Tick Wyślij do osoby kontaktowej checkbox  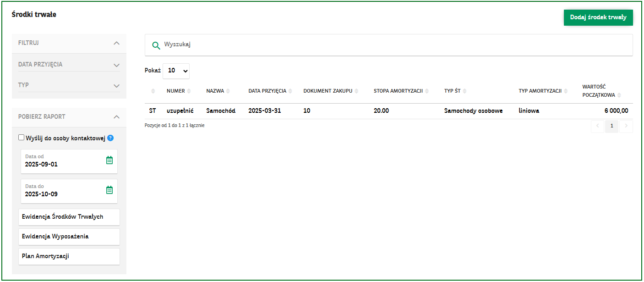click(x=21, y=138)
